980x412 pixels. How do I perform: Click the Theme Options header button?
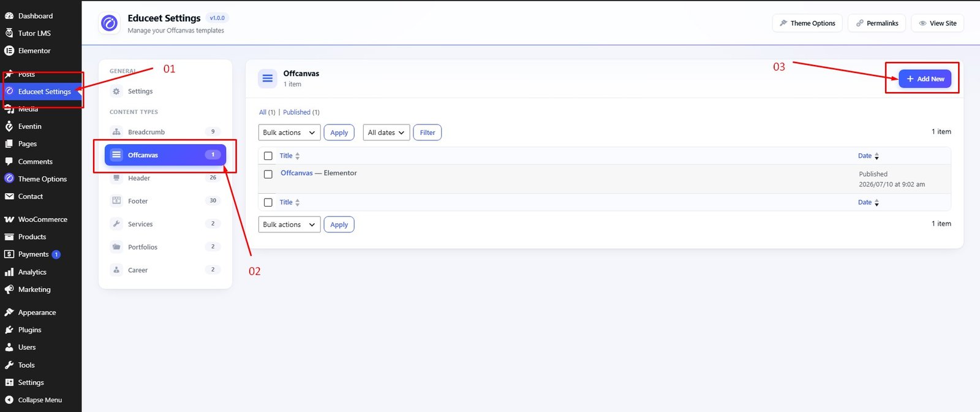807,23
